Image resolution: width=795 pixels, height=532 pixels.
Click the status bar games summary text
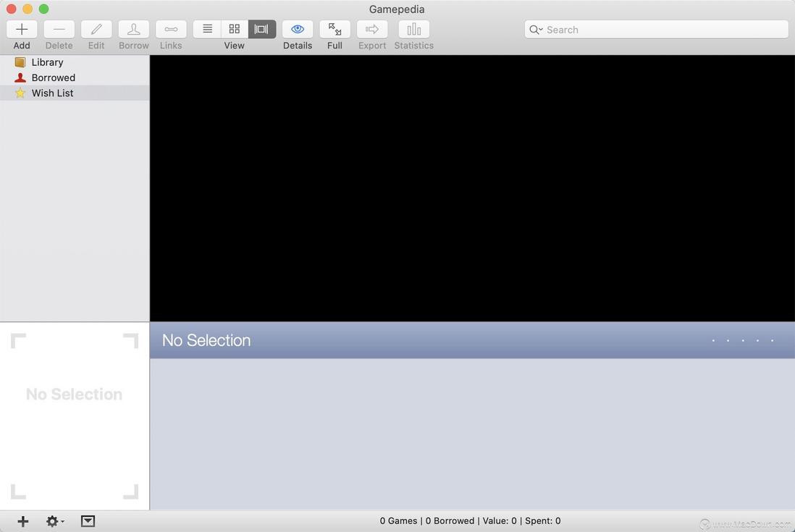pyautogui.click(x=470, y=521)
